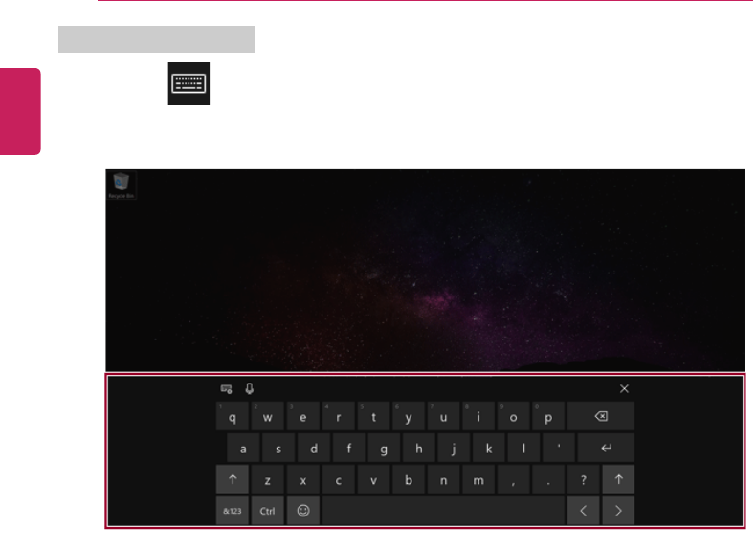Viewport: 756px width, 549px height.
Task: Tap the Enter return key
Action: [606, 448]
